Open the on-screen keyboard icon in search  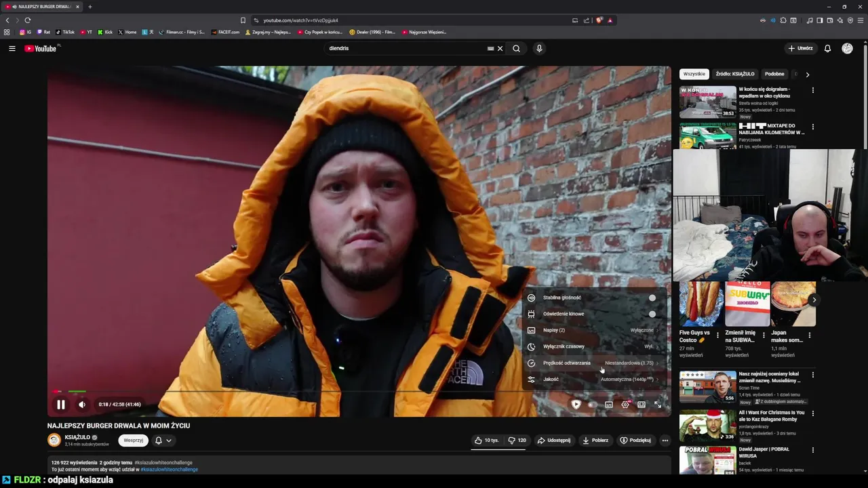pyautogui.click(x=490, y=48)
